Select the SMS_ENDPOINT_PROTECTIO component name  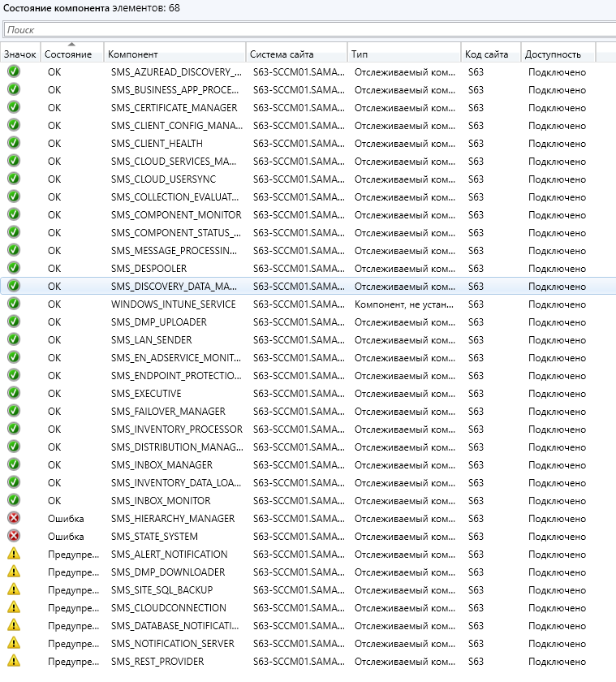176,375
